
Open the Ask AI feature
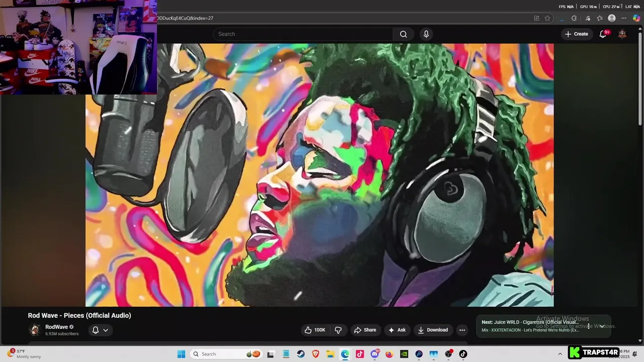[x=396, y=330]
